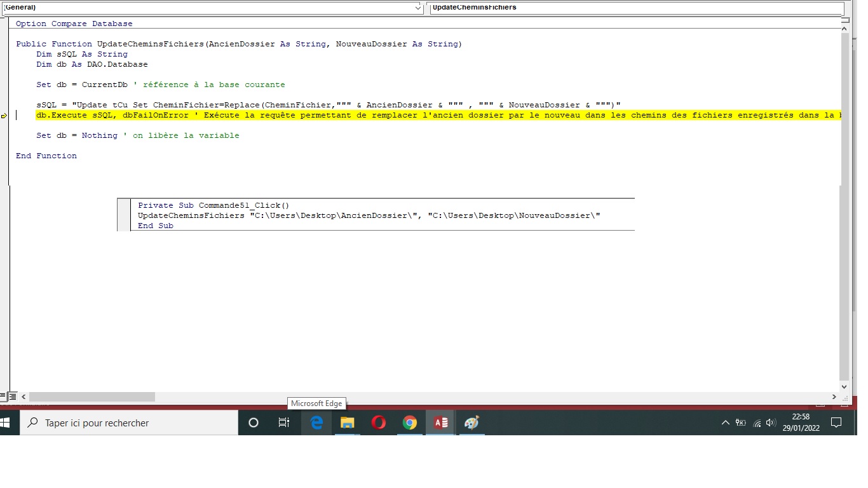Viewport: 868px width, 488px height.
Task: Click 'Public Function UpdateCheminsFichiers' declaration line
Action: tap(239, 44)
